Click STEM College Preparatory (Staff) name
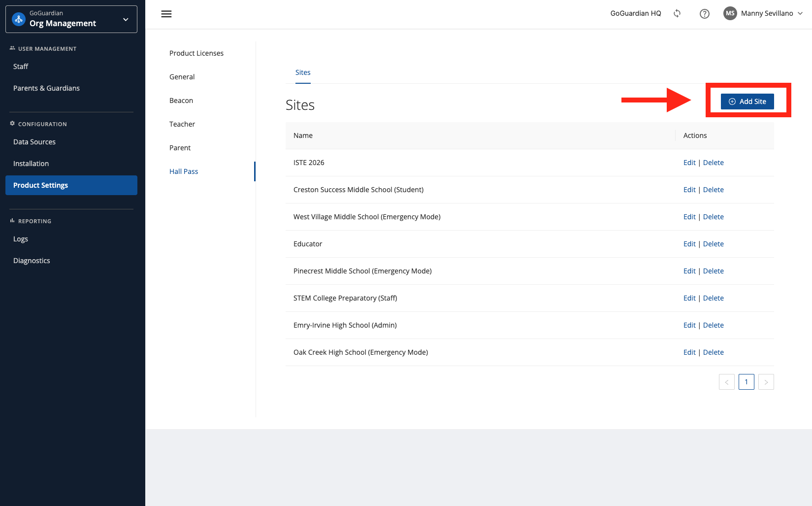 click(345, 298)
